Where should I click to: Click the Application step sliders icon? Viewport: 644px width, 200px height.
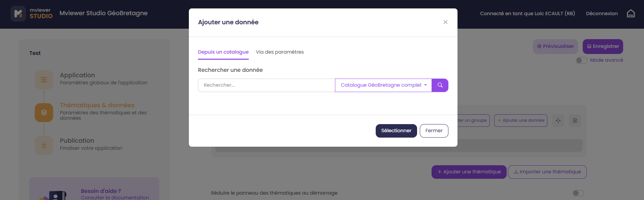point(44,80)
